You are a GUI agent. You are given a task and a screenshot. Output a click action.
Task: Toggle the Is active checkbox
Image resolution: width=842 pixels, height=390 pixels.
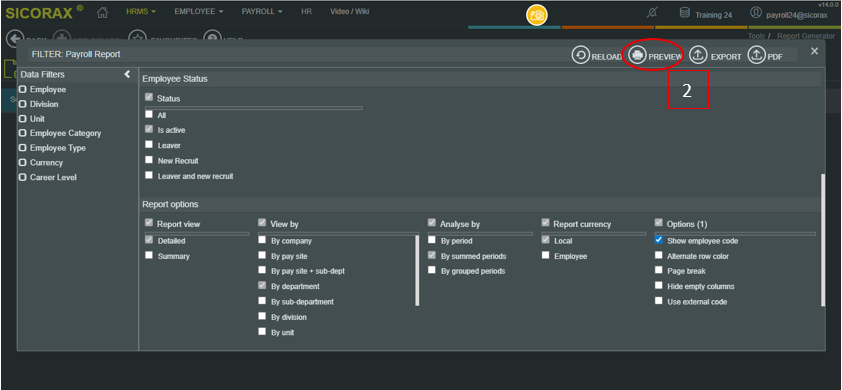tap(149, 129)
